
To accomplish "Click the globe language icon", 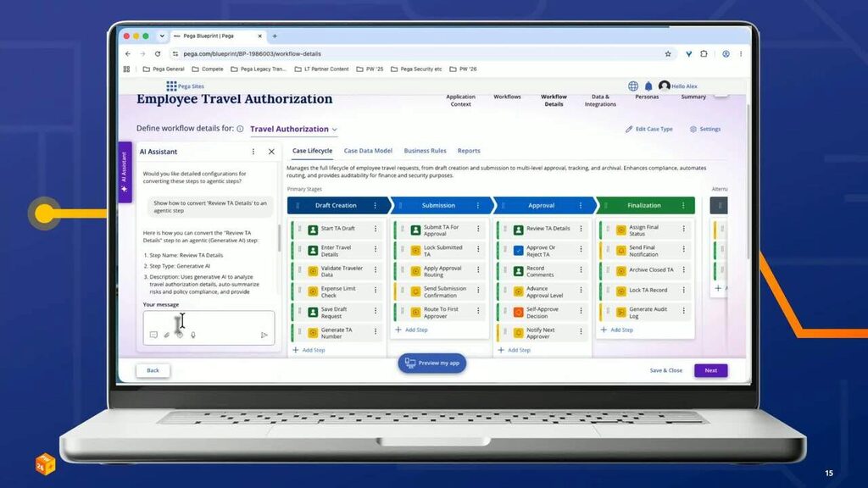I will [633, 86].
